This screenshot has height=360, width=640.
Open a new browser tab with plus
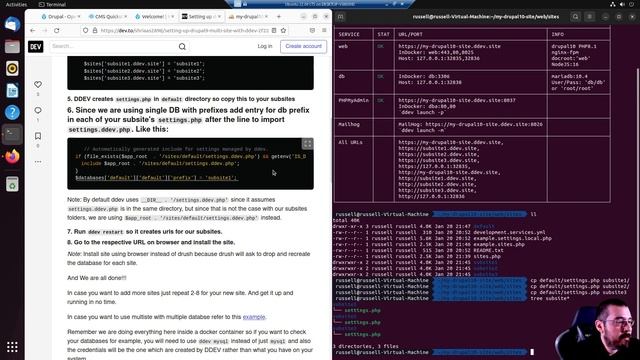pyautogui.click(x=279, y=17)
